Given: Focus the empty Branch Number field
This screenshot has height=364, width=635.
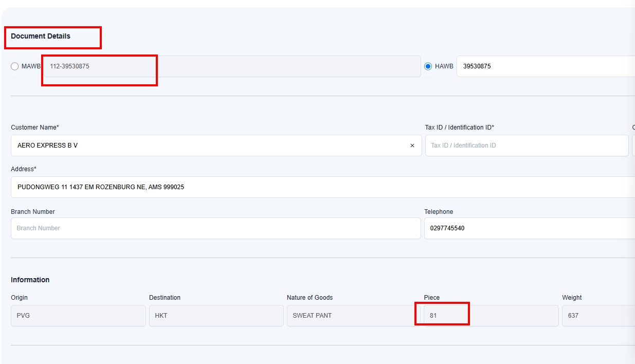Looking at the screenshot, I should (215, 228).
